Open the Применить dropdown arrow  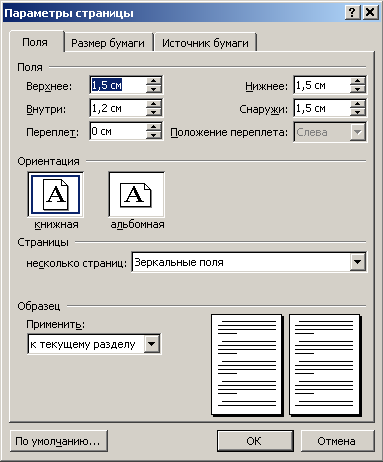point(152,344)
